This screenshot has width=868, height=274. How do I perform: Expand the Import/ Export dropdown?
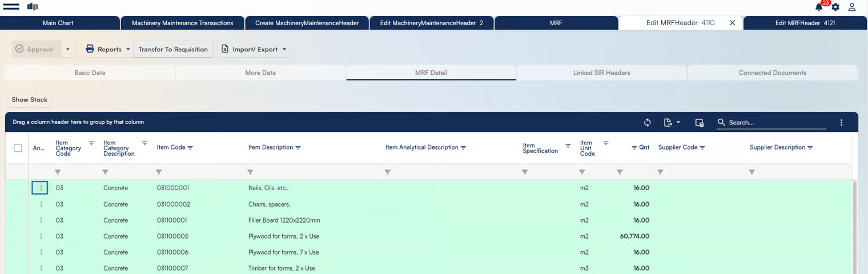pyautogui.click(x=254, y=50)
